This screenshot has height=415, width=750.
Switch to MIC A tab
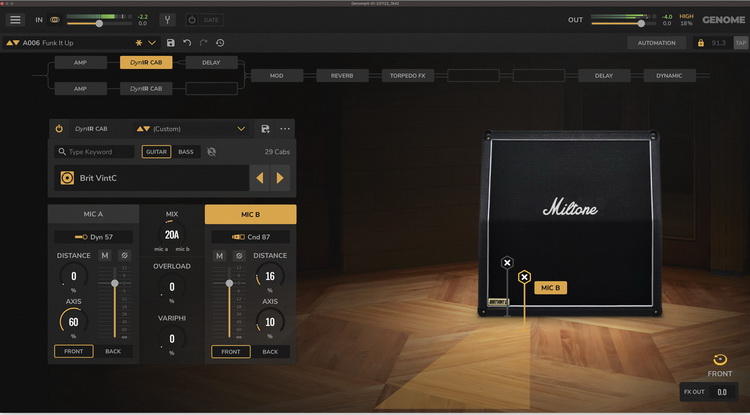point(93,214)
